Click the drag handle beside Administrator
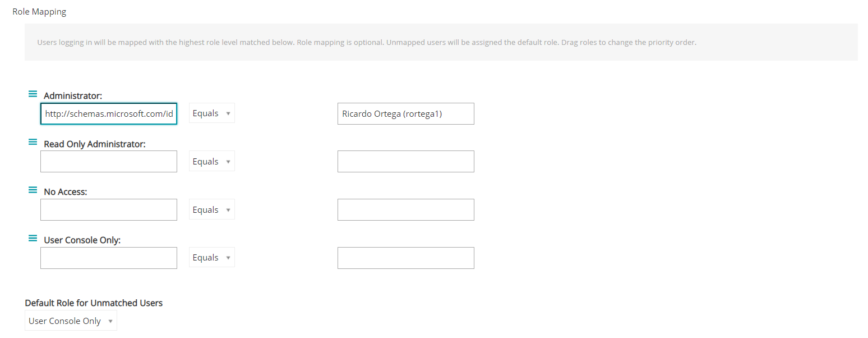Screen dimensions: 868x338 [x=33, y=94]
